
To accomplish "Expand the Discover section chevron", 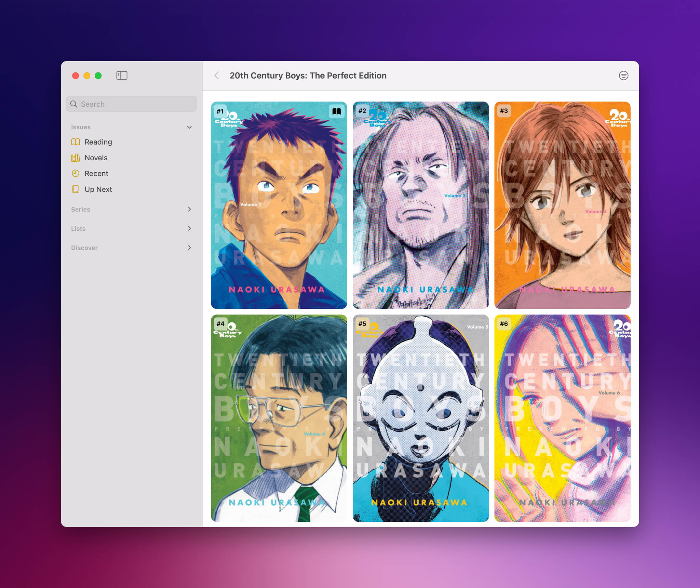I will [190, 248].
